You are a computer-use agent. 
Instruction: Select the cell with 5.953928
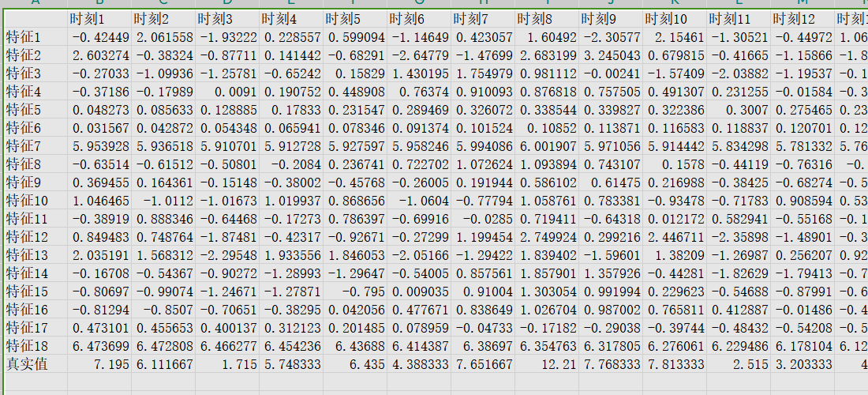point(99,146)
